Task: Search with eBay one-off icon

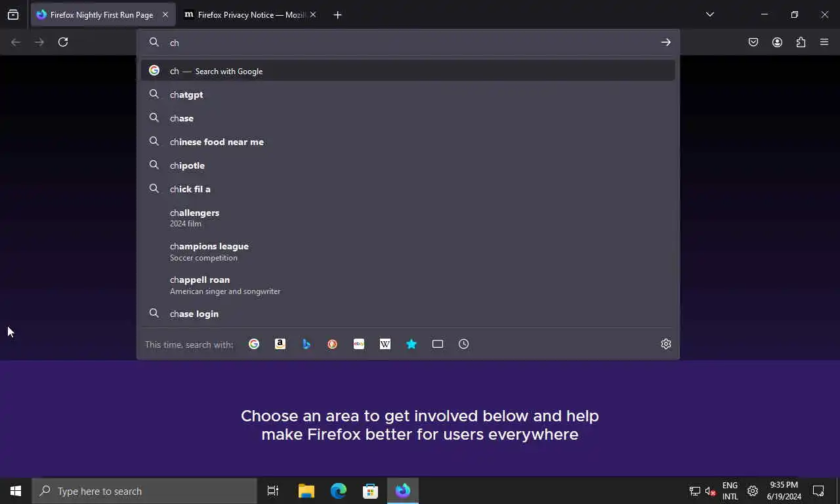Action: [x=359, y=344]
